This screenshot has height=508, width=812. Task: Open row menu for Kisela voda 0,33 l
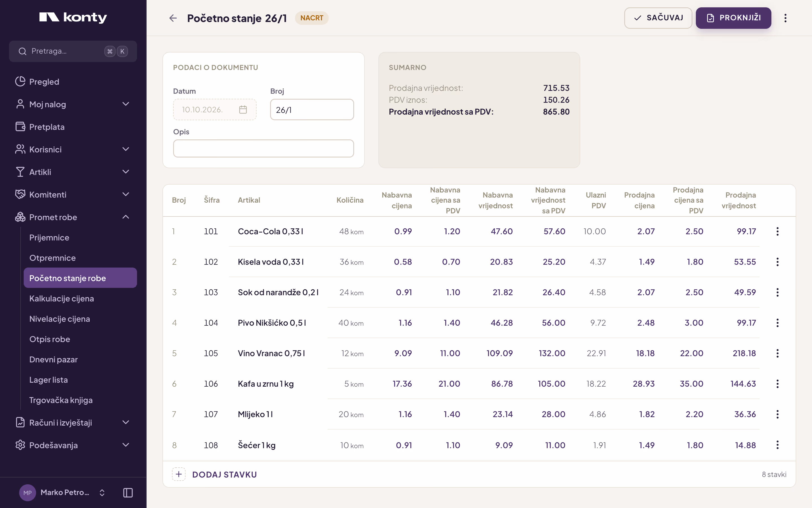[x=777, y=262]
